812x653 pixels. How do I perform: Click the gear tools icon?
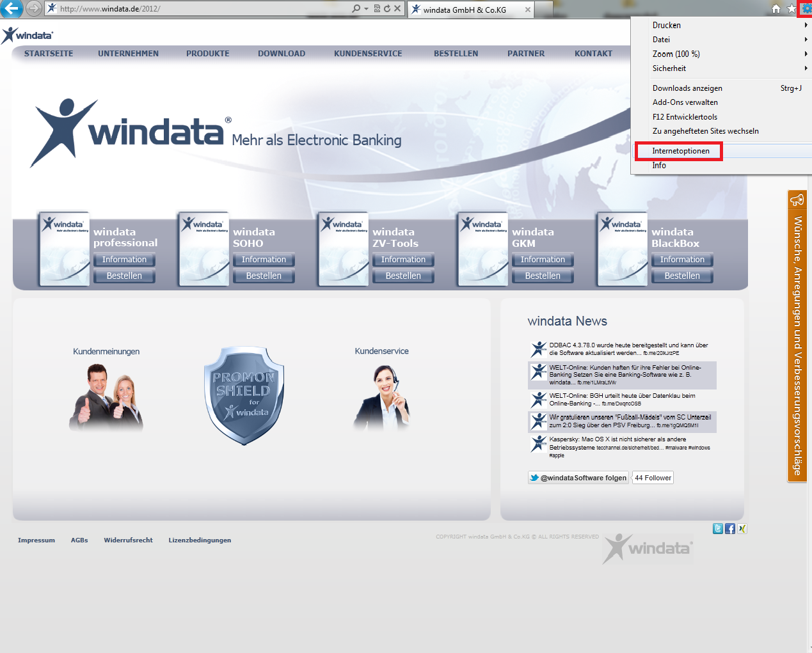806,9
